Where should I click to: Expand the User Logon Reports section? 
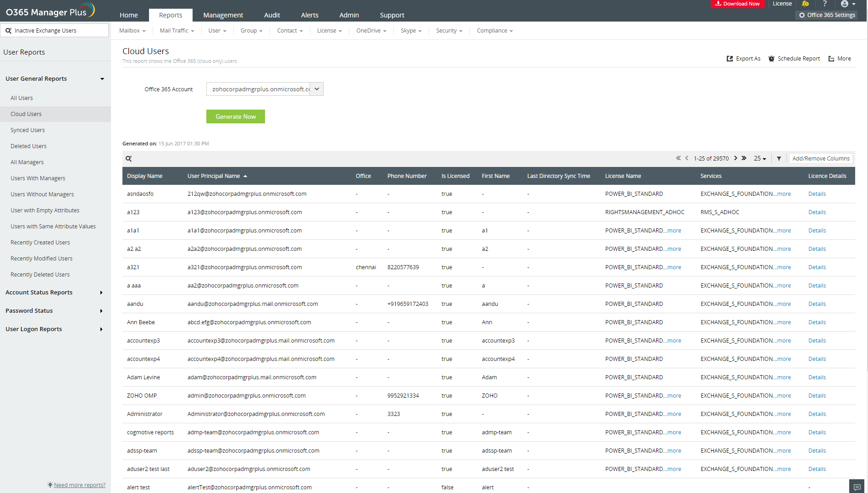tap(101, 329)
